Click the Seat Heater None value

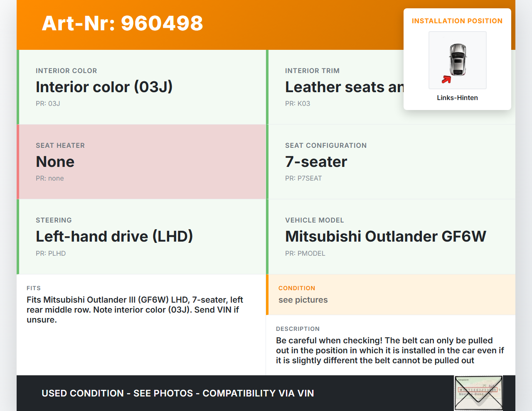[x=55, y=161]
